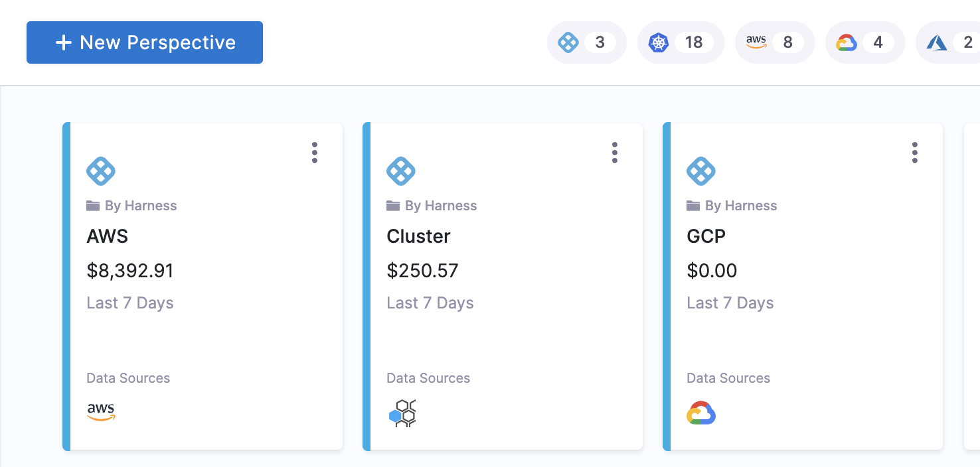Click the New Perspective button

click(x=145, y=42)
